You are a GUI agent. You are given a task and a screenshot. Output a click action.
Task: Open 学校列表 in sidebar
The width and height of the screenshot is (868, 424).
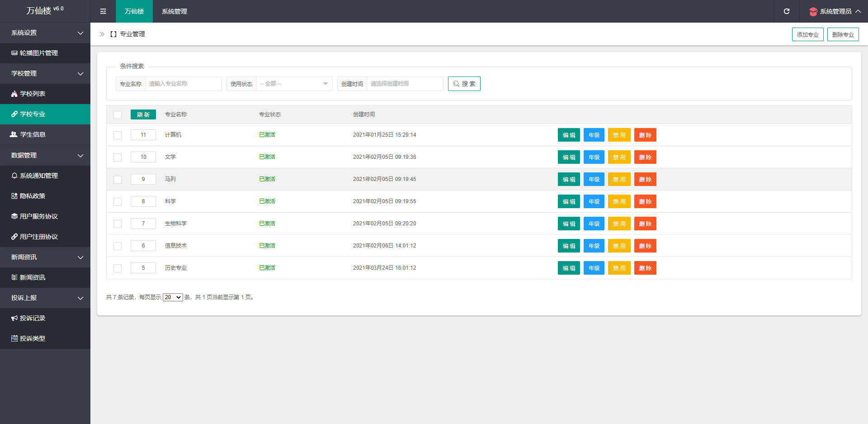[45, 94]
